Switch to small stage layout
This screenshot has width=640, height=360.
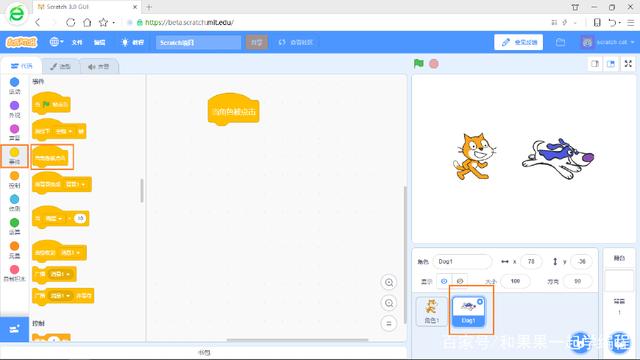tap(595, 64)
